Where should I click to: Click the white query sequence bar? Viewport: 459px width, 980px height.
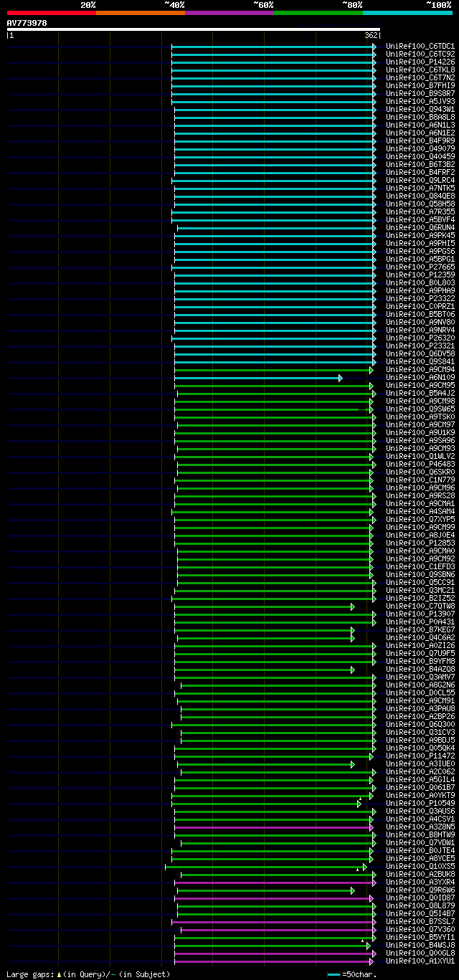click(x=193, y=29)
